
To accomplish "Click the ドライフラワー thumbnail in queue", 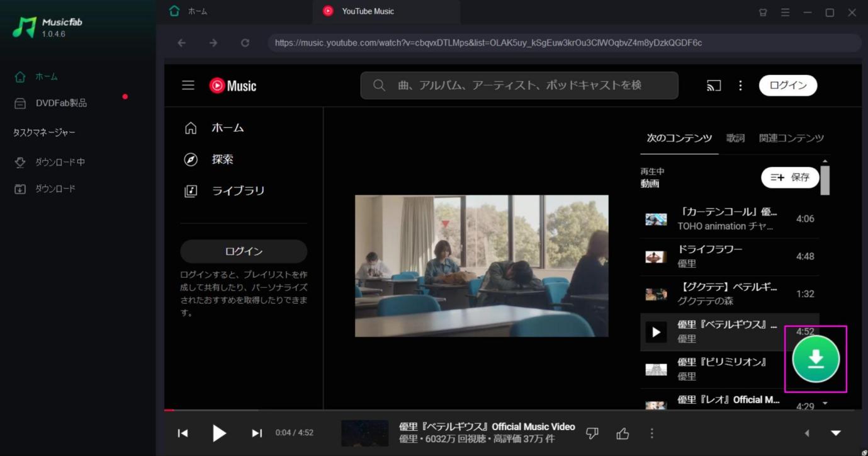I will click(x=656, y=257).
